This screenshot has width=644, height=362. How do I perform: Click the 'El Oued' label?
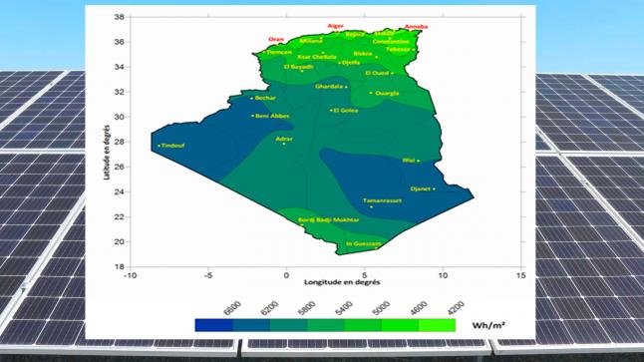[377, 73]
